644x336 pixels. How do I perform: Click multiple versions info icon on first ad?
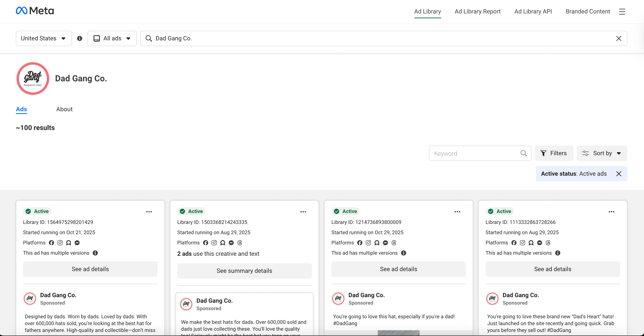coord(95,253)
